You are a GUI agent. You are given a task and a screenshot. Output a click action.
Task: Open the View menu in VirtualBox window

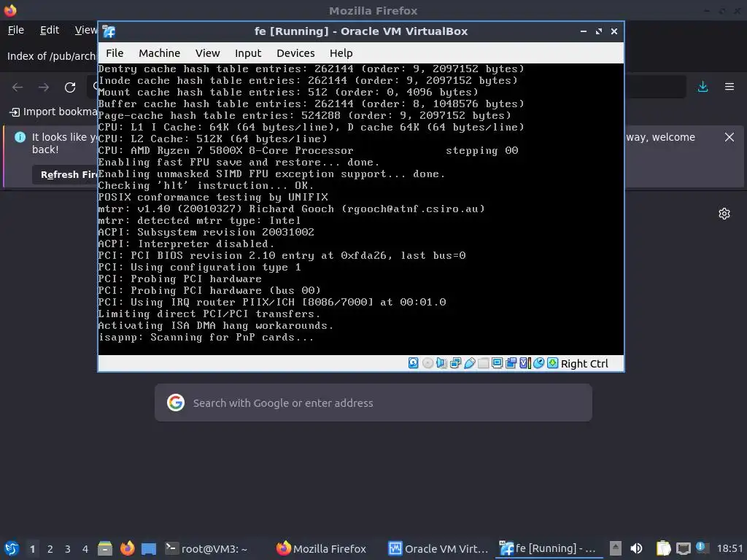tap(207, 53)
